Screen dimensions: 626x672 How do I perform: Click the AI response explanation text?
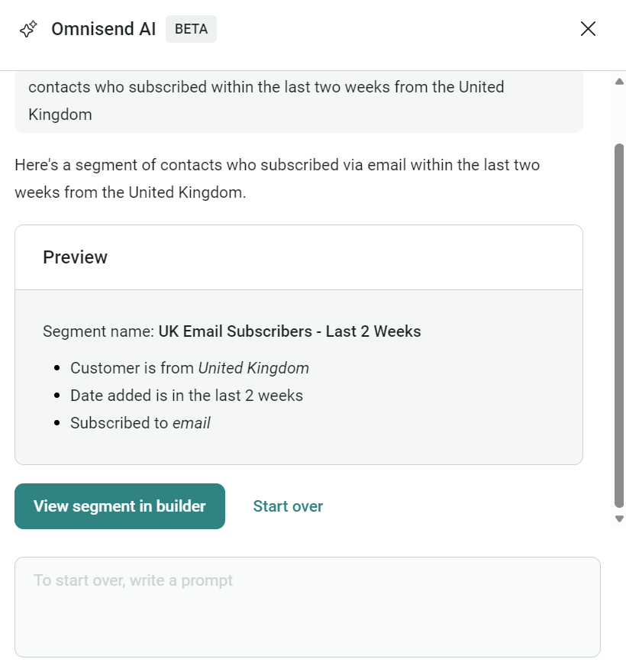[276, 178]
